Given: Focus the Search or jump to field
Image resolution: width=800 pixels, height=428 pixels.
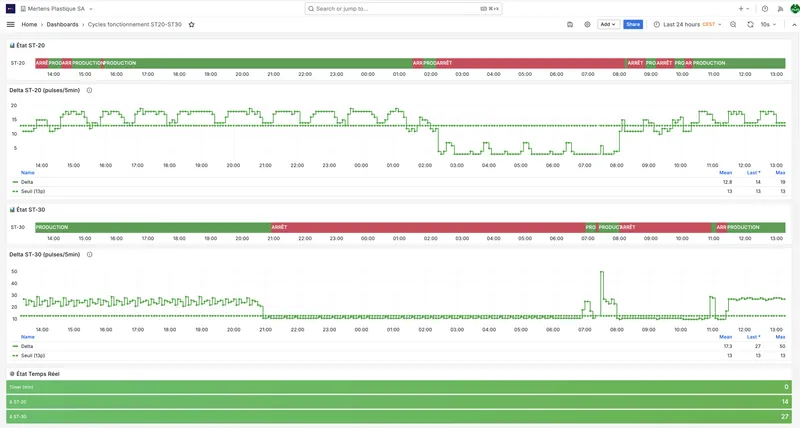Looking at the screenshot, I should [x=403, y=9].
